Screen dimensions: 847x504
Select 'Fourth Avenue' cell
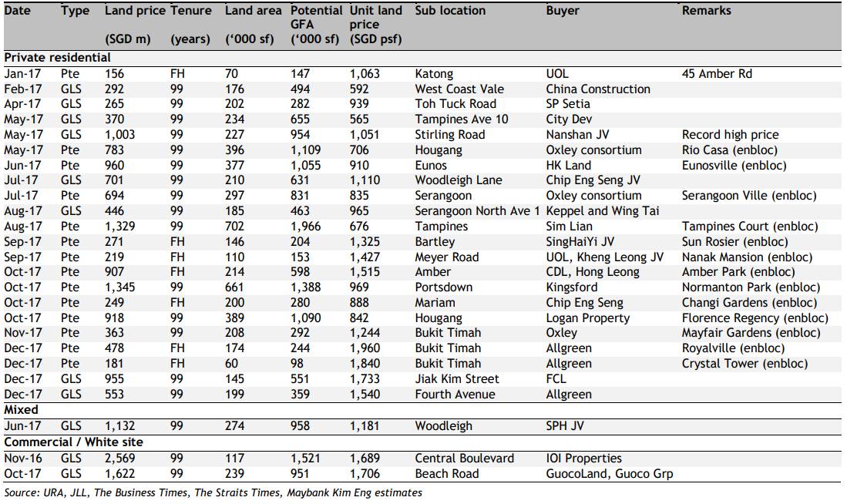click(x=455, y=395)
